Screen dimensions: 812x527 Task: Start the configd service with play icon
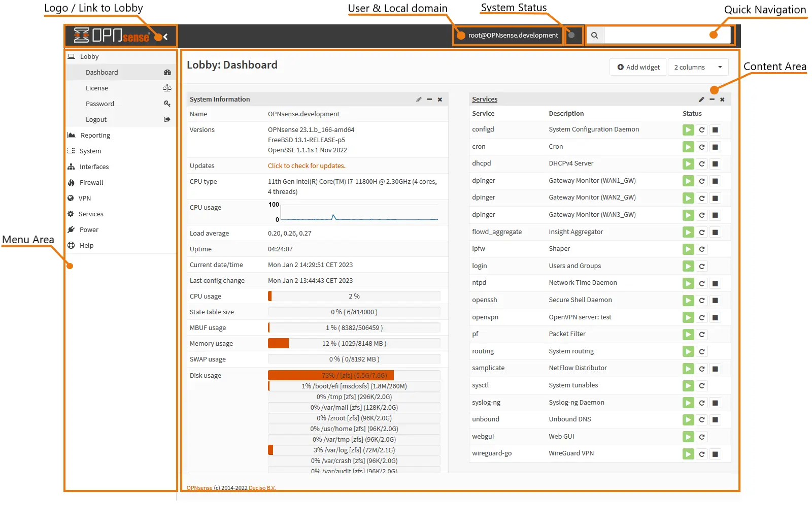coord(688,130)
